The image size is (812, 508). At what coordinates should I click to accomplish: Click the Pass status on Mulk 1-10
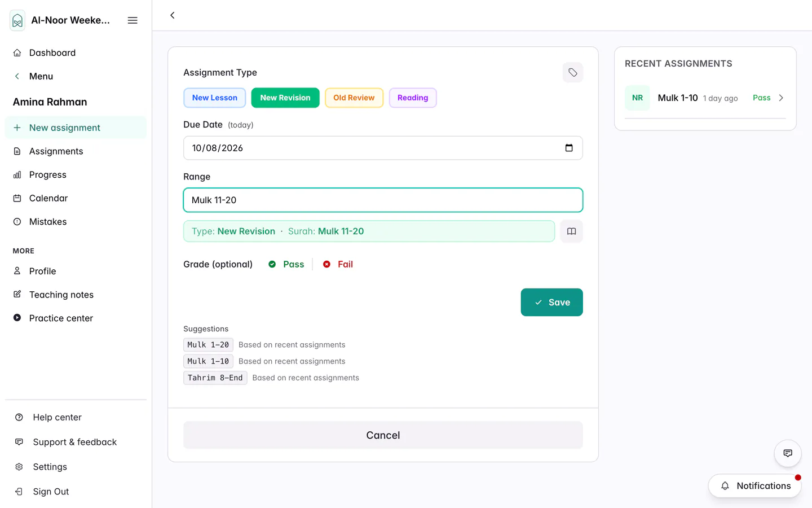click(761, 98)
